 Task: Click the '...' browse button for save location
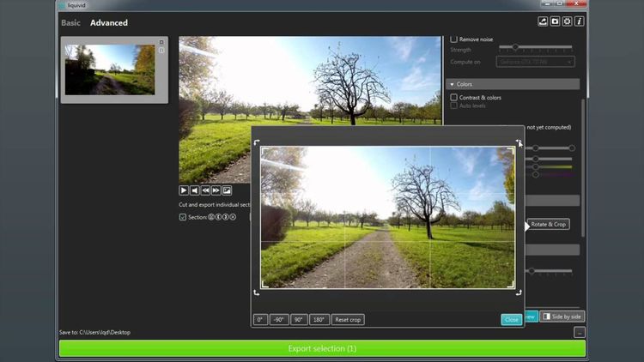click(579, 333)
